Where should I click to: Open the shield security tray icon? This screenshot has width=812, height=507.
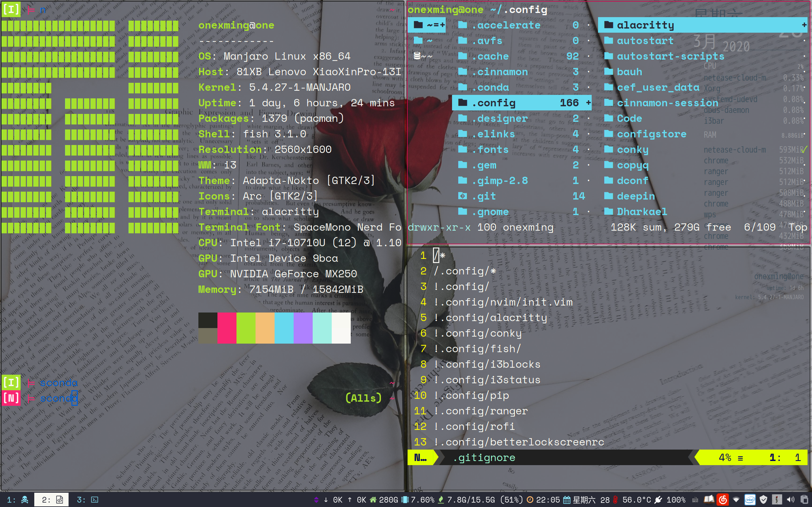[763, 500]
